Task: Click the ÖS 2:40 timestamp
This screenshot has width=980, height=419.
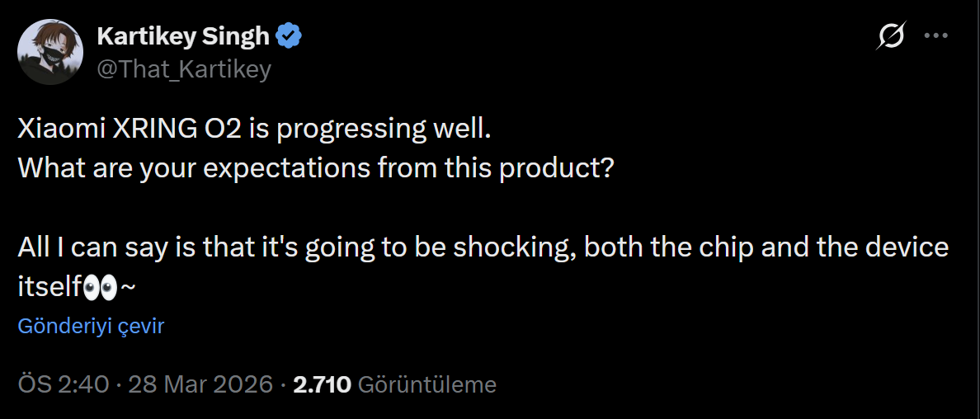Action: click(x=63, y=384)
